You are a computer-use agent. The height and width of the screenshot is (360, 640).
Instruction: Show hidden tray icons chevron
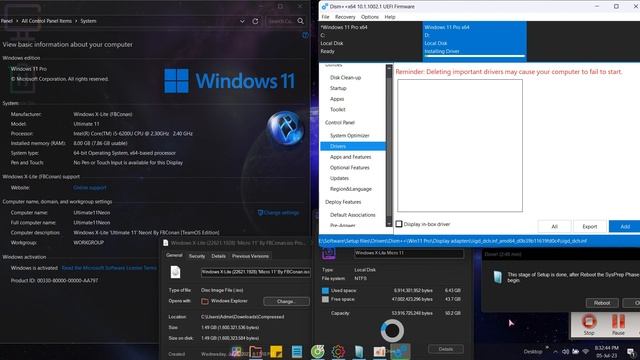click(556, 351)
